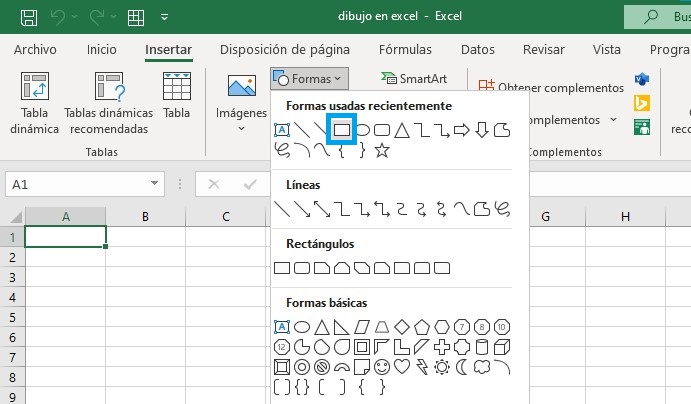Click the search box magnifier
This screenshot has height=404, width=691.
tap(650, 17)
